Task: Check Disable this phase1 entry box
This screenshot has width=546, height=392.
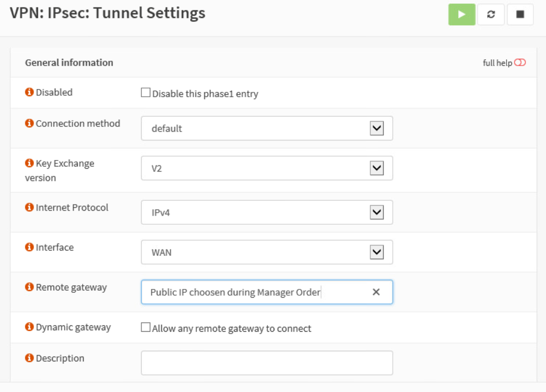Action: [145, 92]
